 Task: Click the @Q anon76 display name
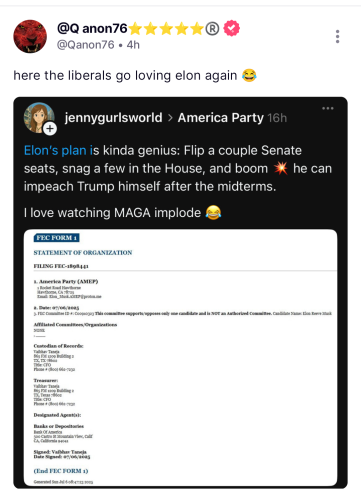(92, 28)
